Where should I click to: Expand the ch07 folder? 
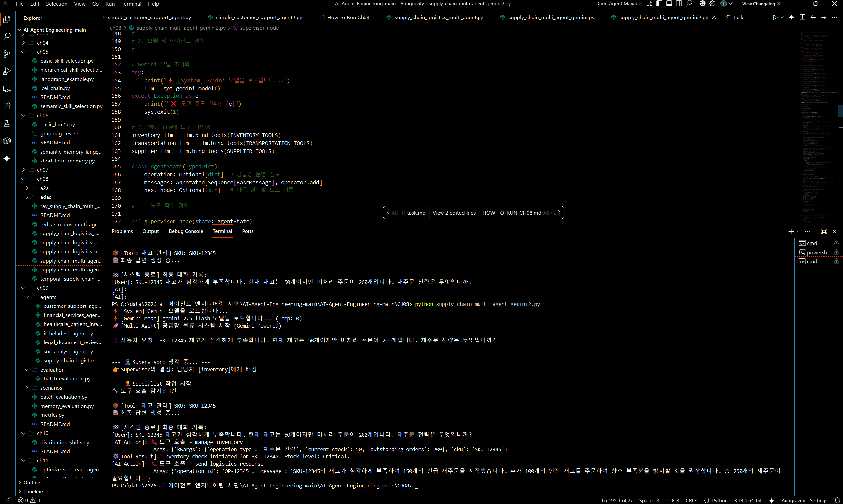43,170
